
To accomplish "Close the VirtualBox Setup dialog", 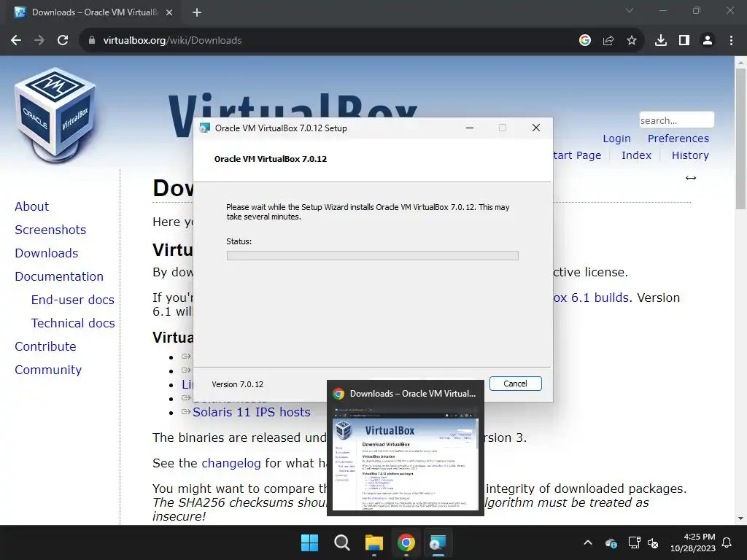I will 536,128.
